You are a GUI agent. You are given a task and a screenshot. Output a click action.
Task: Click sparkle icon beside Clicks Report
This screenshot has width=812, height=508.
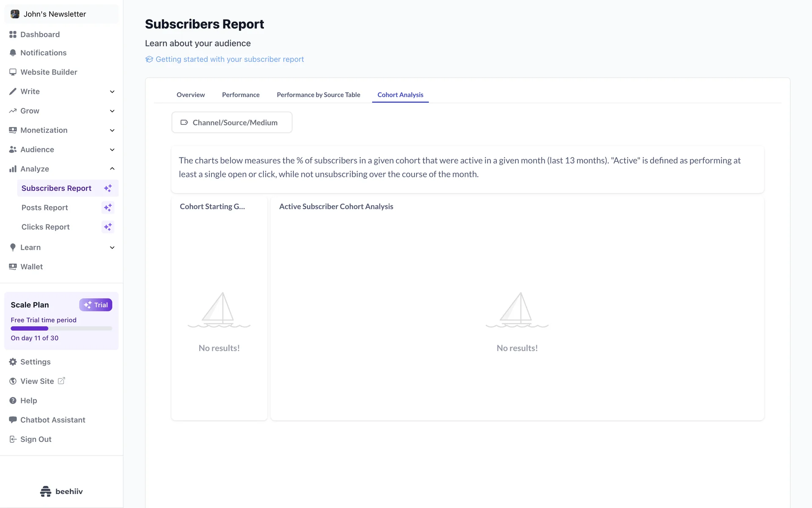pos(108,227)
